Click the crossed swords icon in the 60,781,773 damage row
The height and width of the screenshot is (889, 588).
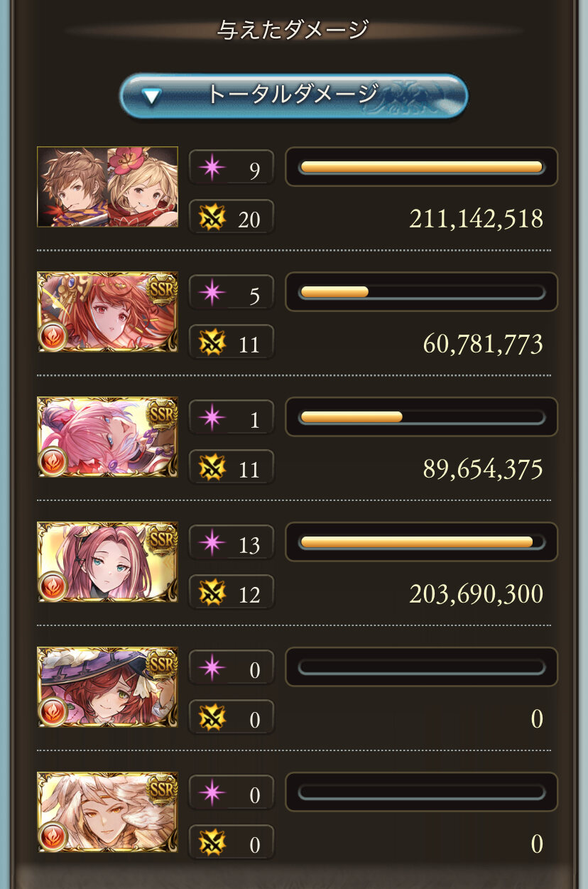(212, 343)
